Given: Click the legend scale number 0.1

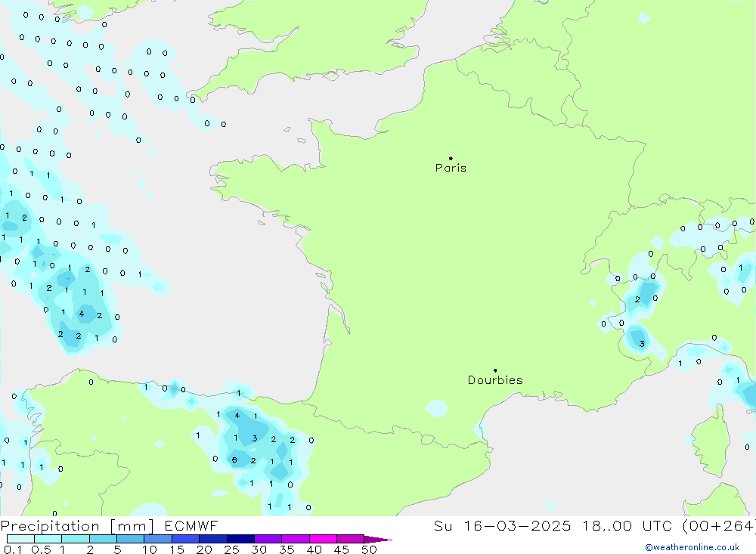Looking at the screenshot, I should [13, 549].
